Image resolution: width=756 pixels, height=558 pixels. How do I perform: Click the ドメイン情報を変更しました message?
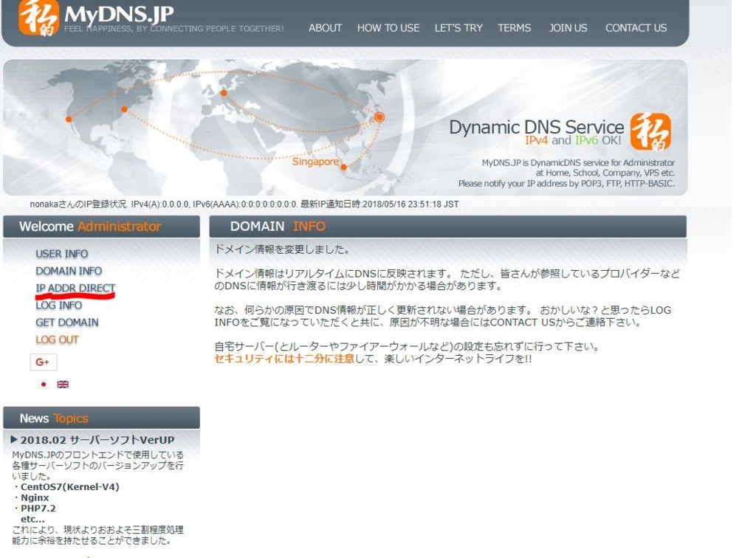(x=282, y=249)
